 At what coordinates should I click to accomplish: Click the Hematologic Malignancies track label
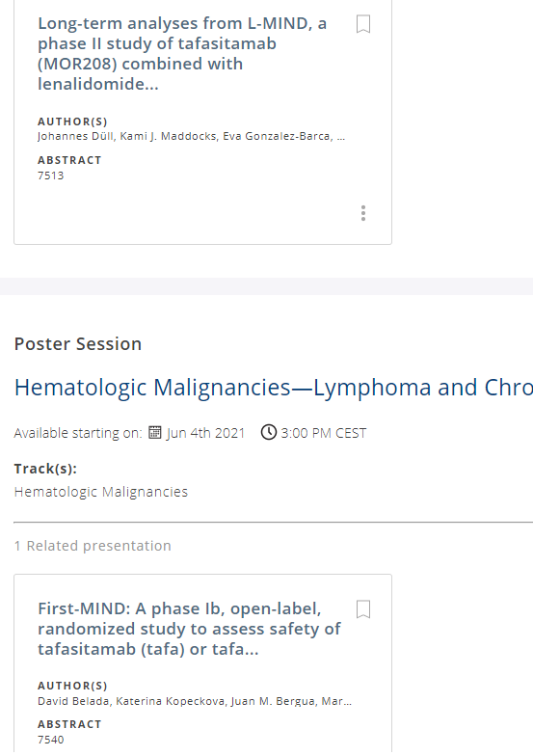click(x=100, y=492)
